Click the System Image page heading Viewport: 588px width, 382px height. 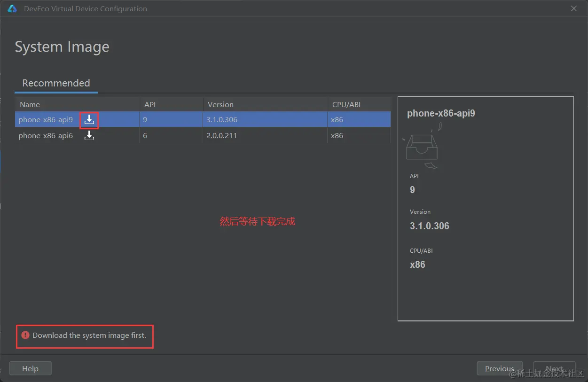(x=62, y=47)
